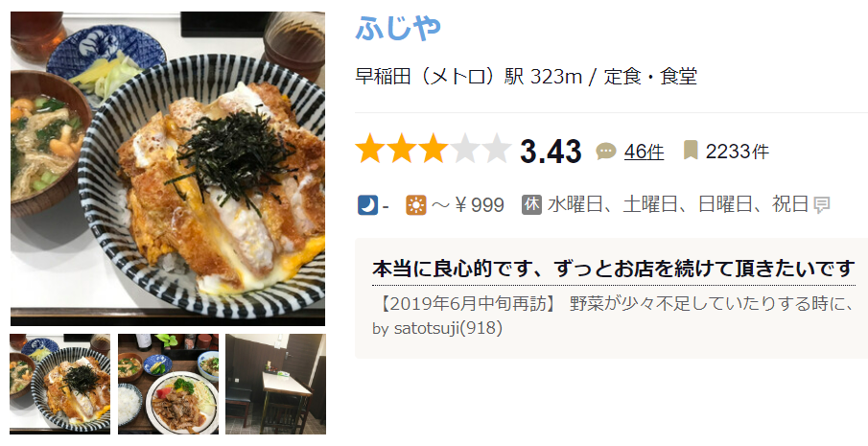Open the large katsudon main photo

168,169
